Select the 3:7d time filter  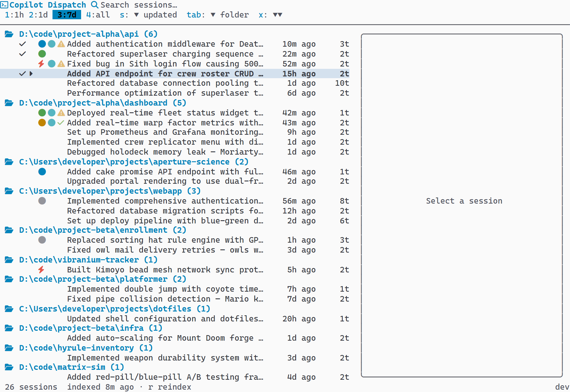tap(67, 15)
